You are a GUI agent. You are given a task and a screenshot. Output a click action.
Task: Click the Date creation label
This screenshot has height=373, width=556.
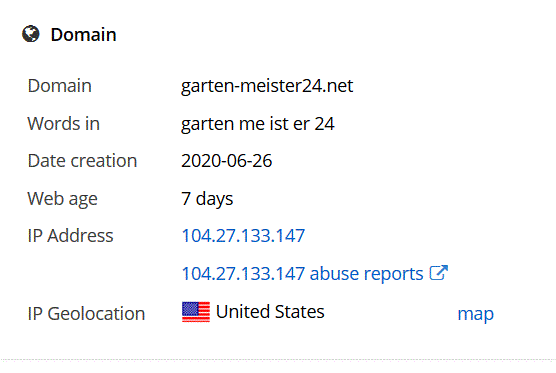[x=82, y=161]
